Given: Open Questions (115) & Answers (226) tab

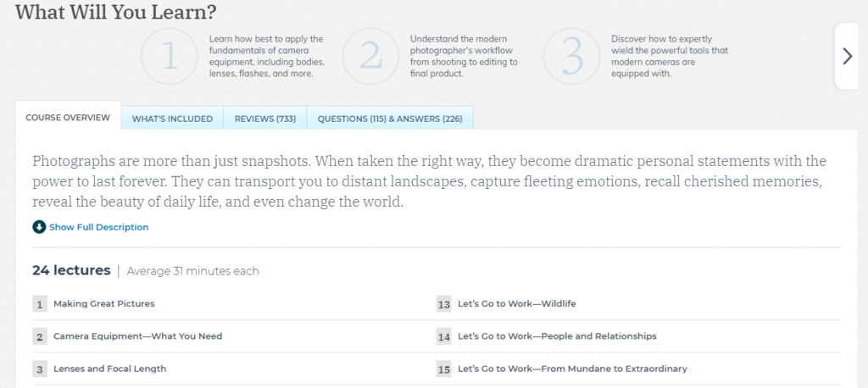Looking at the screenshot, I should pos(390,119).
